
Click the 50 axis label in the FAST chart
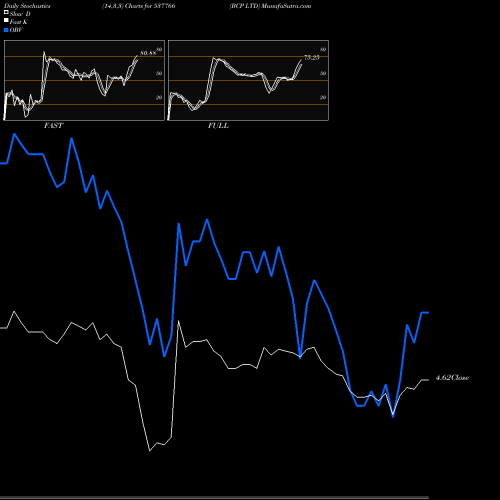pos(159,73)
